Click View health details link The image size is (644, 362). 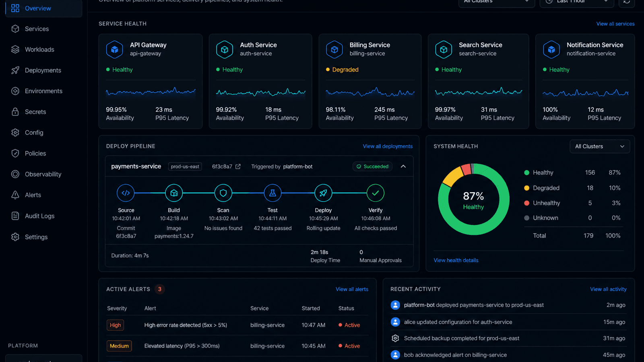click(456, 260)
